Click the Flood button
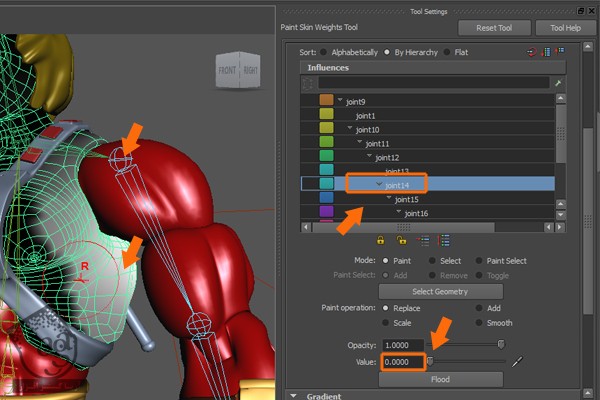This screenshot has height=400, width=600. click(x=440, y=379)
